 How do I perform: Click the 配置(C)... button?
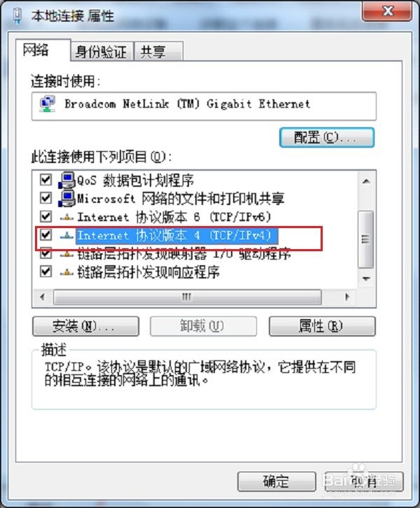point(327,137)
